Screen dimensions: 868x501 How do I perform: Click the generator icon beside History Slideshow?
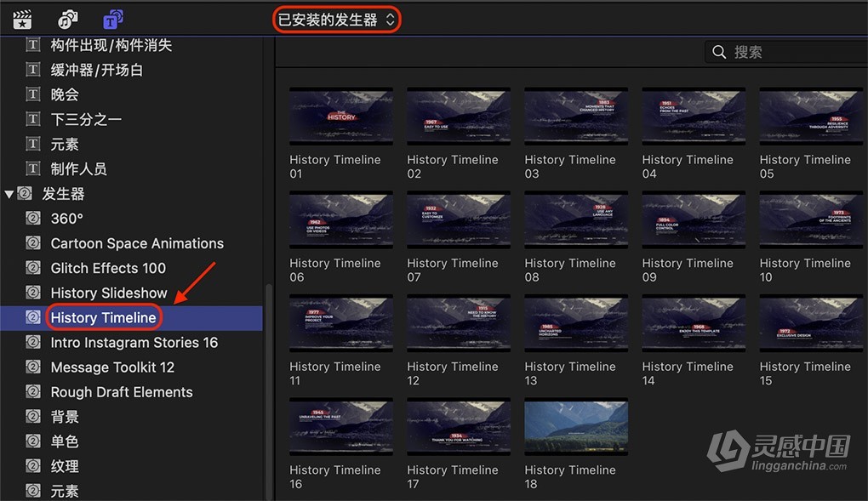coord(33,293)
